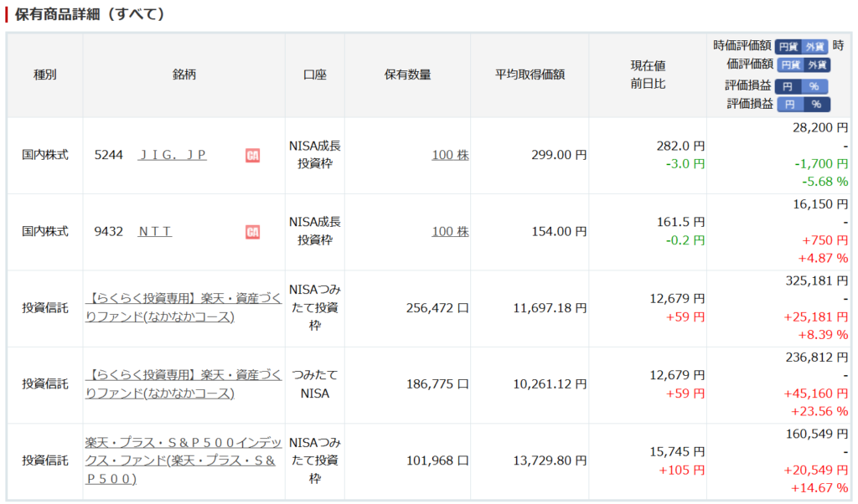Click the 口座 column header
Image resolution: width=858 pixels, height=504 pixels.
click(x=314, y=75)
